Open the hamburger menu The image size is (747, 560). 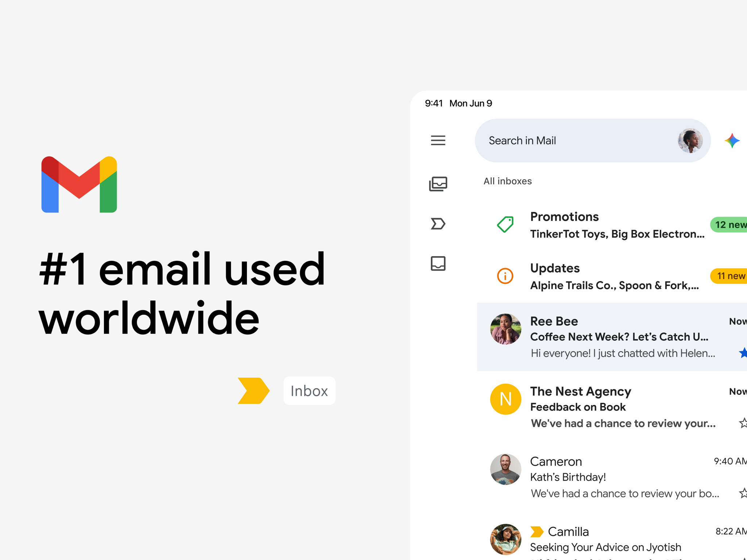(438, 140)
